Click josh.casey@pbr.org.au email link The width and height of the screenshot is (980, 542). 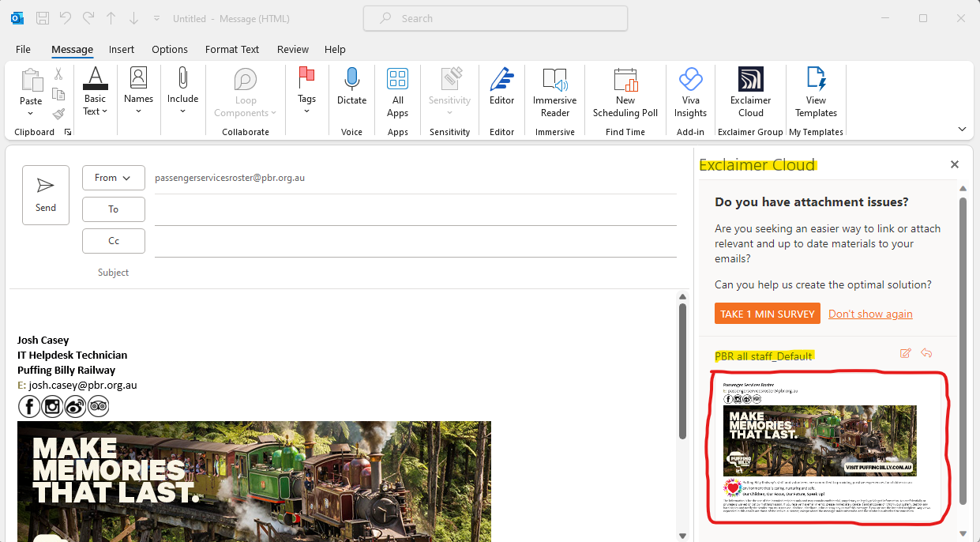click(x=83, y=385)
